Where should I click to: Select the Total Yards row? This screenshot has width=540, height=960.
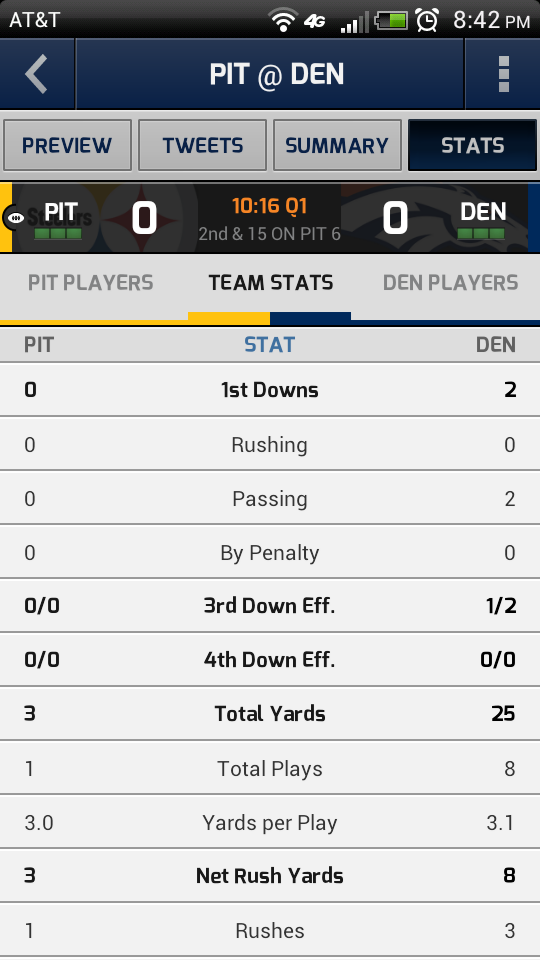tap(270, 713)
